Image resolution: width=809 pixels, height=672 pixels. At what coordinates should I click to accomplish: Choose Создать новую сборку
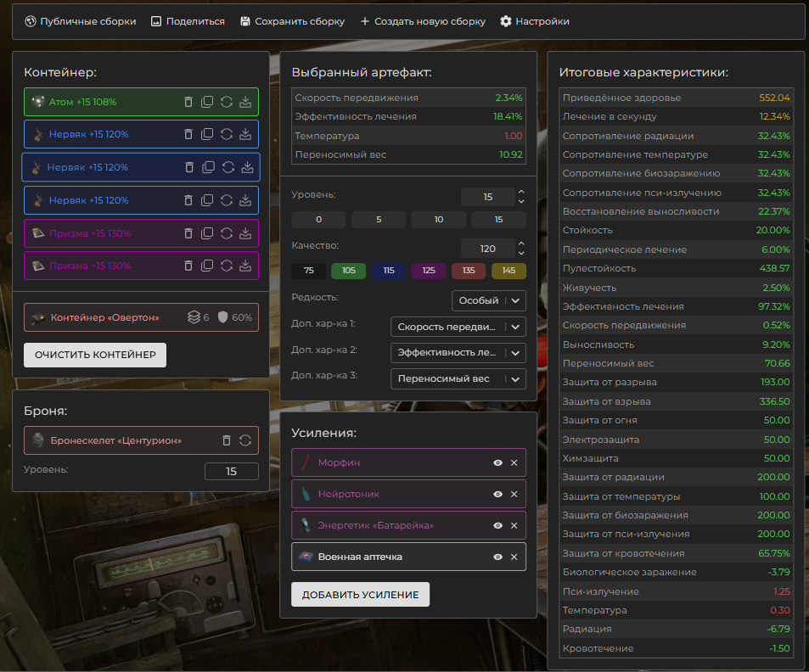click(x=423, y=21)
